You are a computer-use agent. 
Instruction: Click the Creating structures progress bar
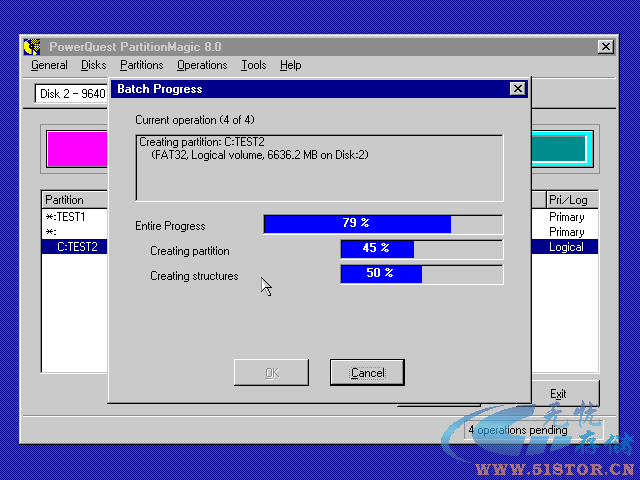pos(422,274)
